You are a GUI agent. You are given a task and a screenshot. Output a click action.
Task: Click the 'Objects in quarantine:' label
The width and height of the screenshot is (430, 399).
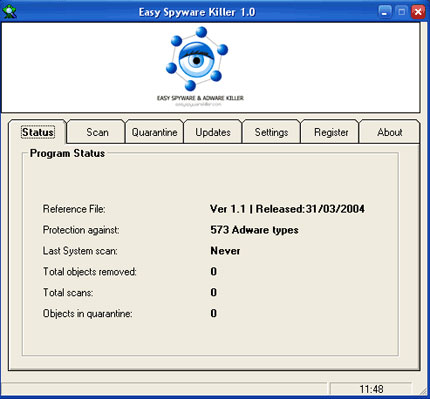(x=88, y=314)
